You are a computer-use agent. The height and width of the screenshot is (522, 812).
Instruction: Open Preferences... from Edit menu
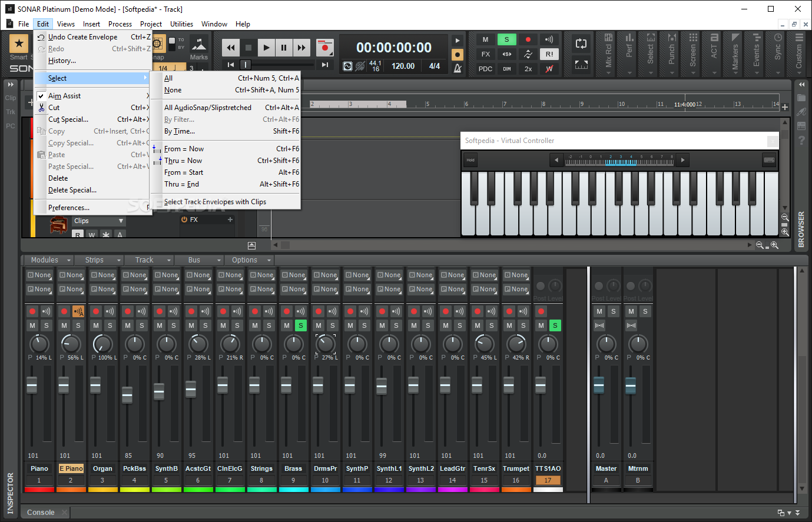click(92, 208)
